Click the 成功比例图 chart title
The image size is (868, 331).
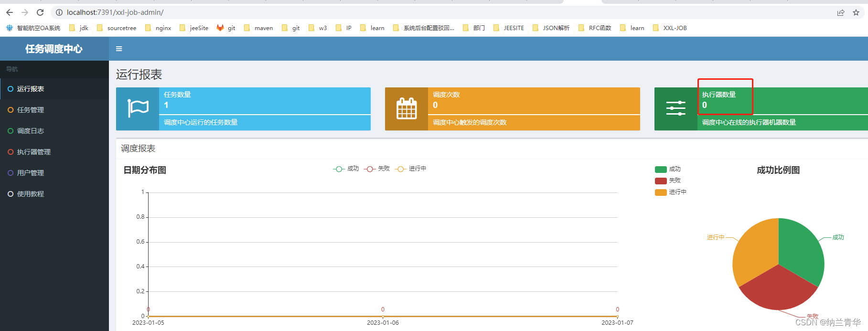click(778, 170)
